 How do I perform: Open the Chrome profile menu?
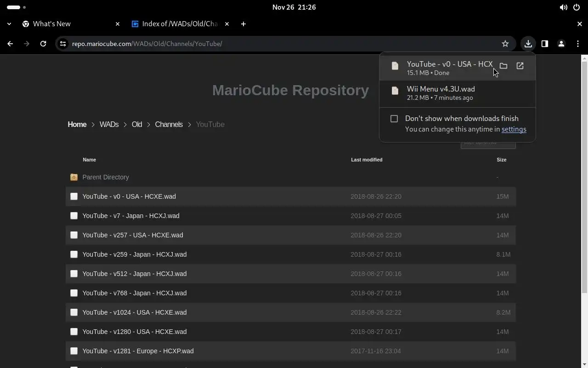pyautogui.click(x=561, y=44)
